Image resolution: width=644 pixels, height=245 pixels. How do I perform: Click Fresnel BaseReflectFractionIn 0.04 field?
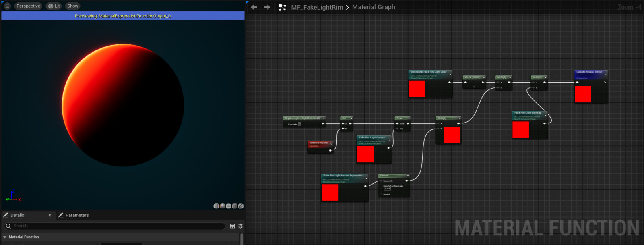(x=387, y=189)
